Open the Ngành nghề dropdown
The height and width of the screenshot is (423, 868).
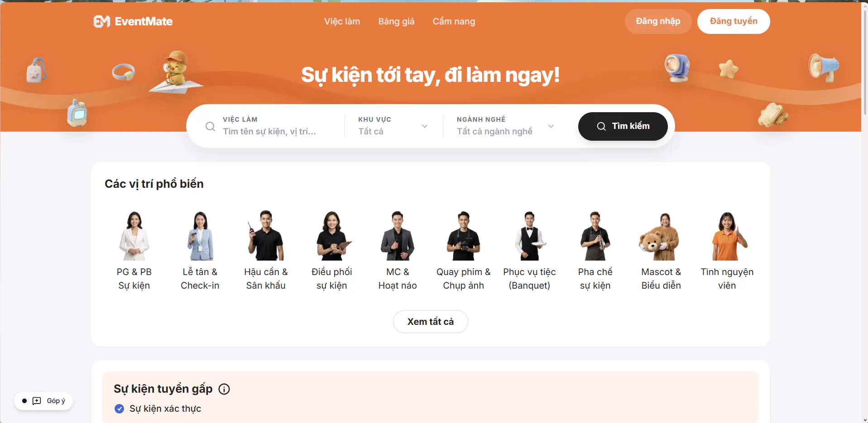coord(505,126)
